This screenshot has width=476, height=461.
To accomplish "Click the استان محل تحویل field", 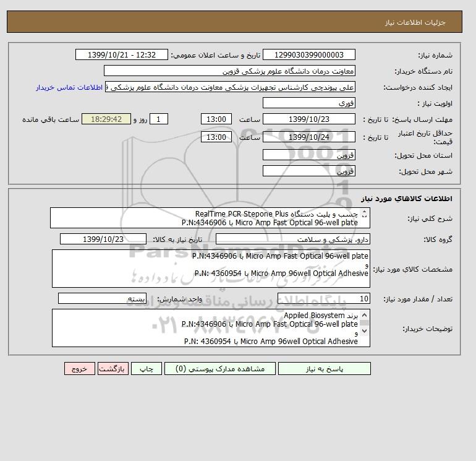I will click(308, 155).
